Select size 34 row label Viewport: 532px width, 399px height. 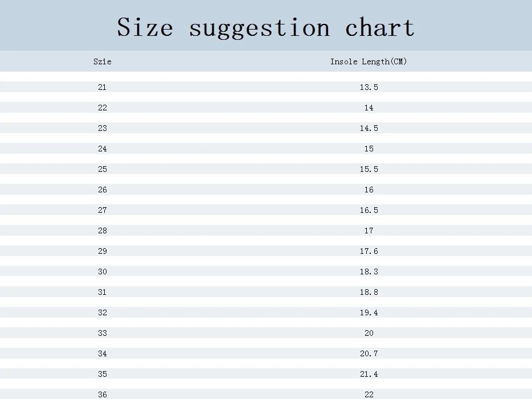point(103,353)
